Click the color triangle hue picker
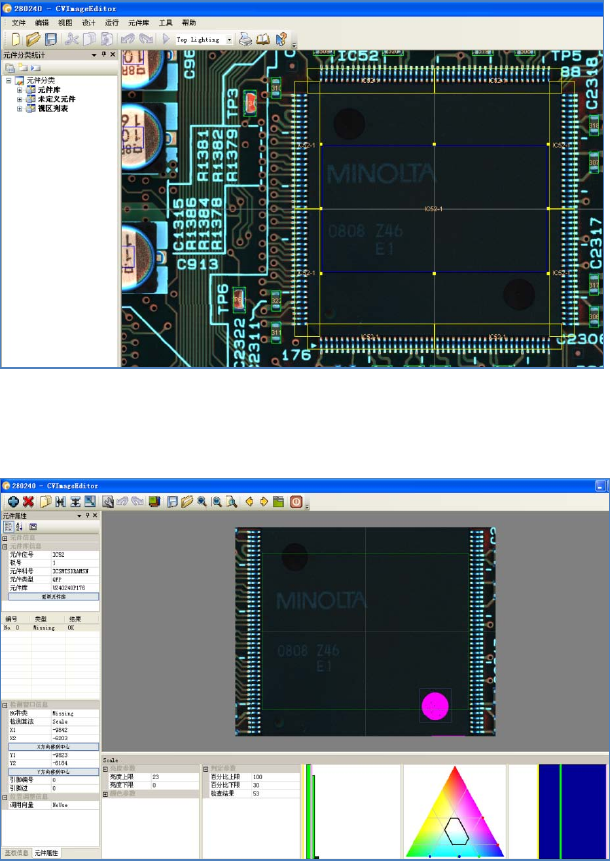Image resolution: width=610 pixels, height=861 pixels. pyautogui.click(x=455, y=810)
